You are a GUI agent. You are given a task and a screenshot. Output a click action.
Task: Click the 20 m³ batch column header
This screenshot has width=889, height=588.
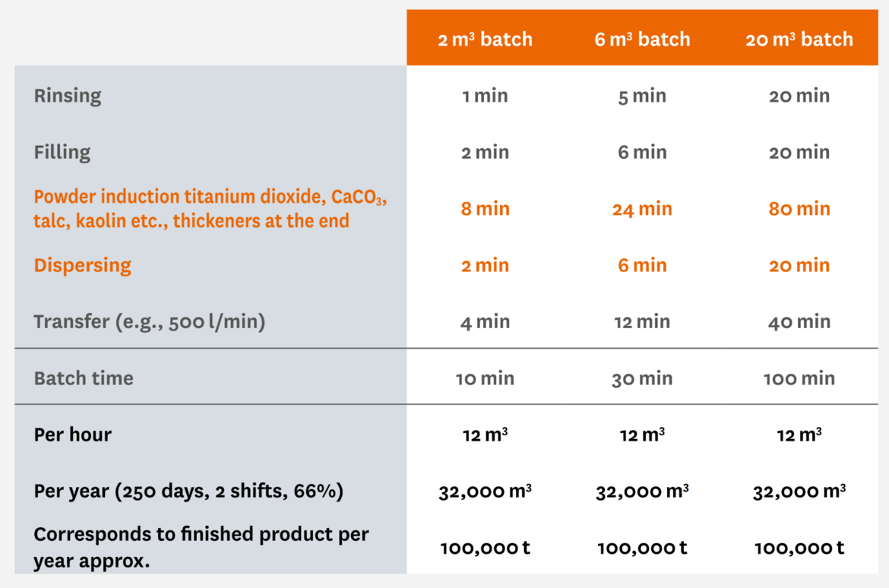799,40
